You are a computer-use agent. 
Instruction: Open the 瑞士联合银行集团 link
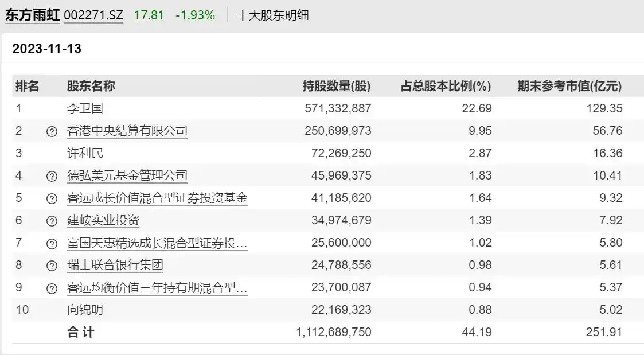(x=115, y=265)
